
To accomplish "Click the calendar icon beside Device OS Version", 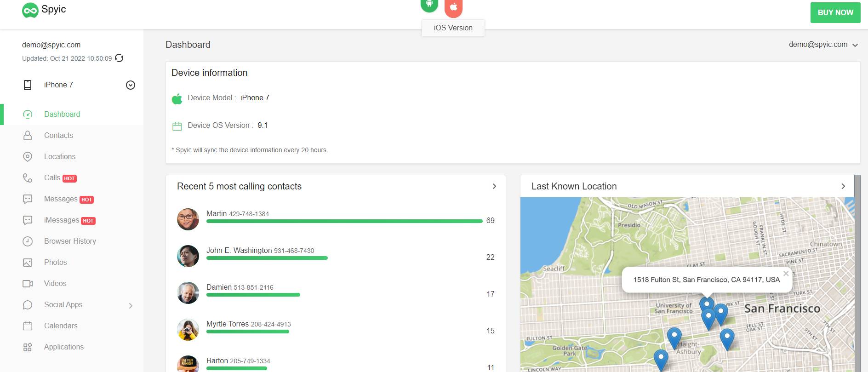I will (x=177, y=126).
